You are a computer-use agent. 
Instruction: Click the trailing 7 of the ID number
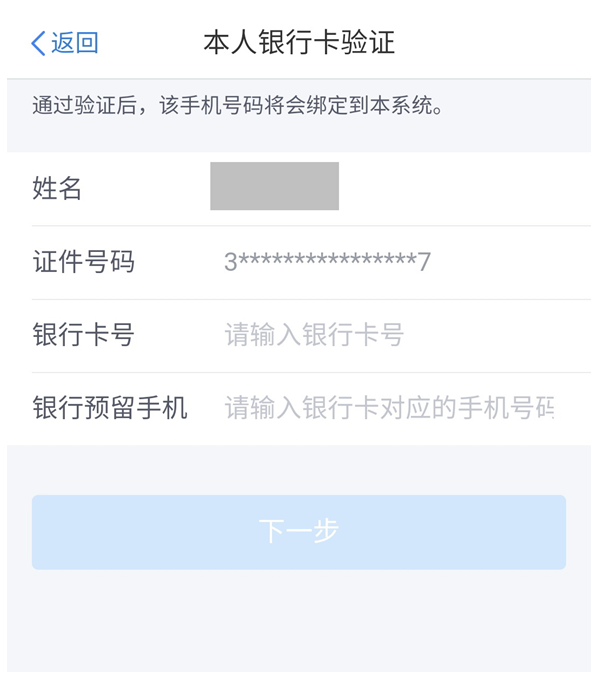coord(424,262)
